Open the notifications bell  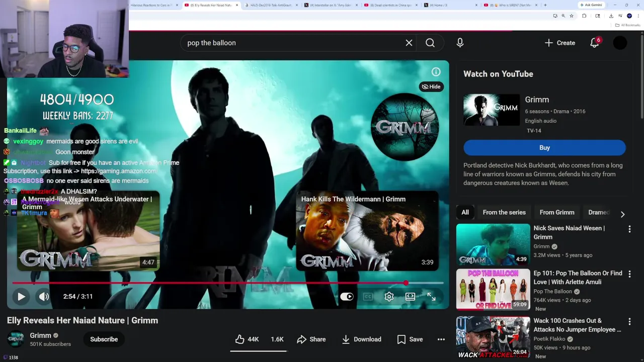coord(595,43)
